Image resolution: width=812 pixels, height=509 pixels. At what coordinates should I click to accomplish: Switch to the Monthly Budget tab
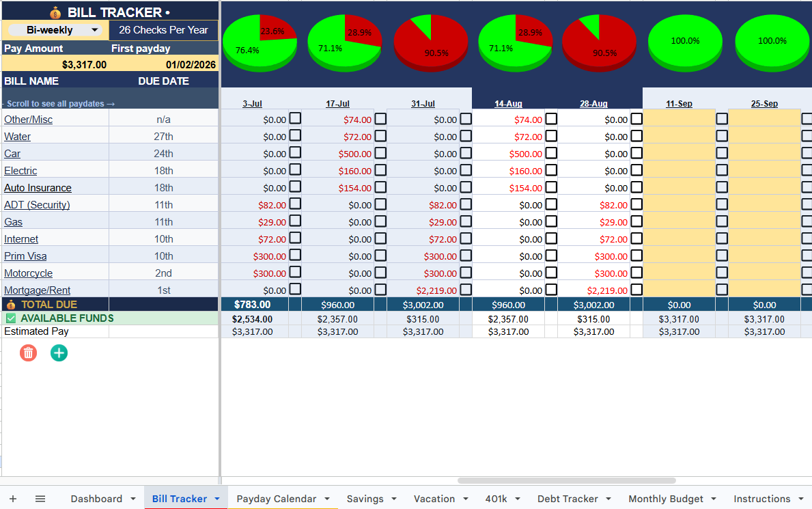(666, 499)
